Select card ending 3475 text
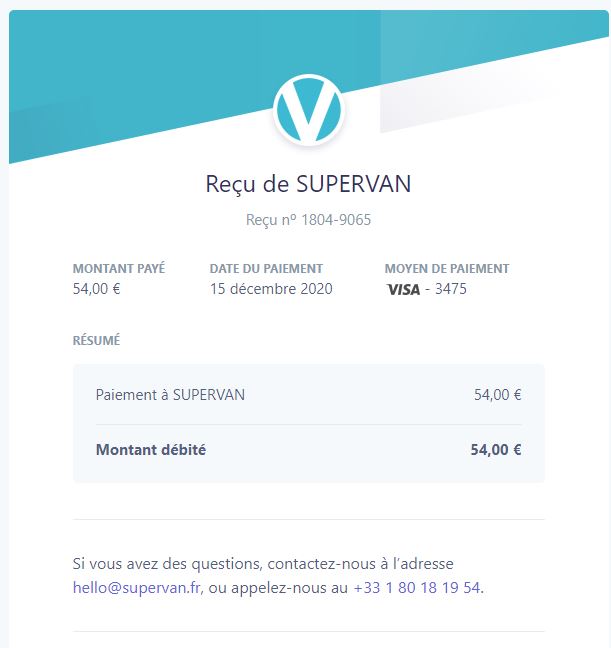This screenshot has height=648, width=611. tap(451, 288)
